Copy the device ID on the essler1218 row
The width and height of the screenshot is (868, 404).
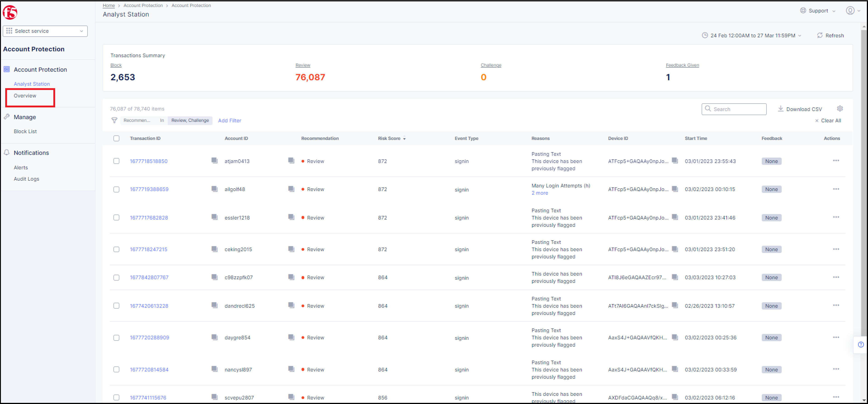[675, 217]
